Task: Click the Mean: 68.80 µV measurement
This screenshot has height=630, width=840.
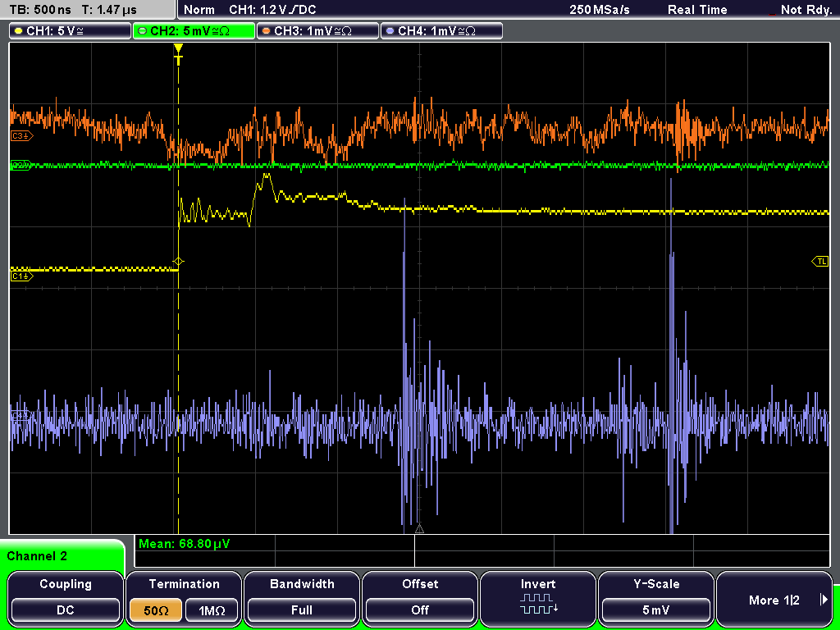Action: tap(185, 544)
